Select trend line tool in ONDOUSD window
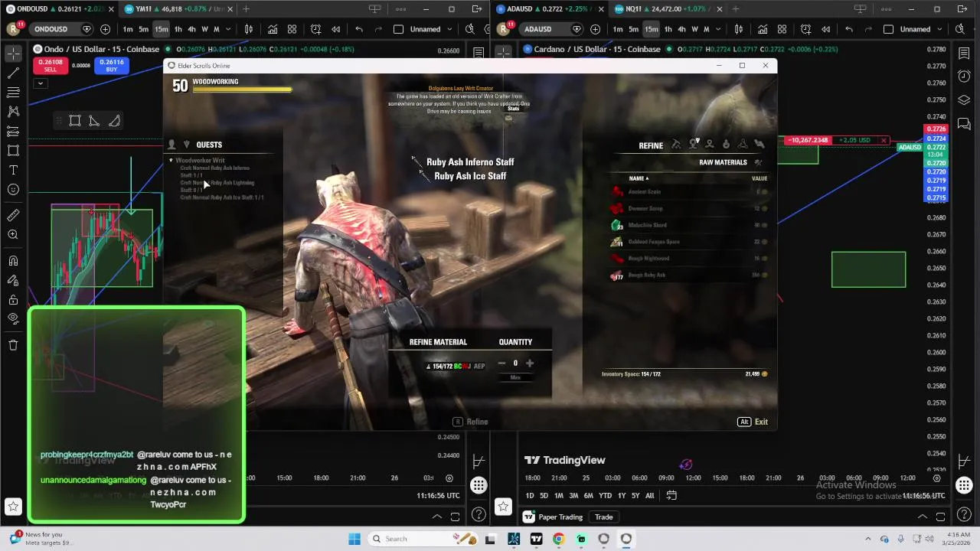 13,73
